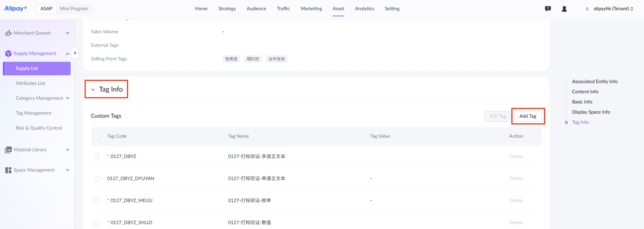Screen dimensions: 644x229
Task: Check the row for 0127_DBYZ_MEIJU
Action: 96,200
